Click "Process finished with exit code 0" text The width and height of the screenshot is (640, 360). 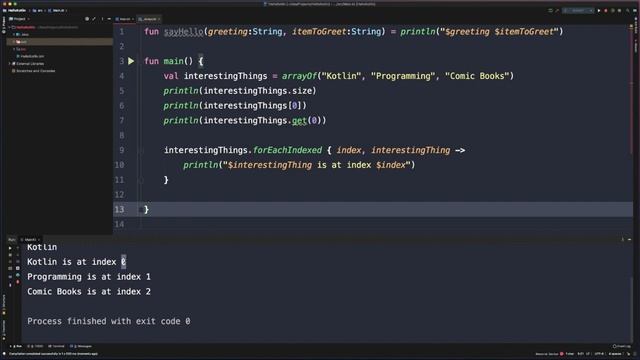(x=109, y=321)
